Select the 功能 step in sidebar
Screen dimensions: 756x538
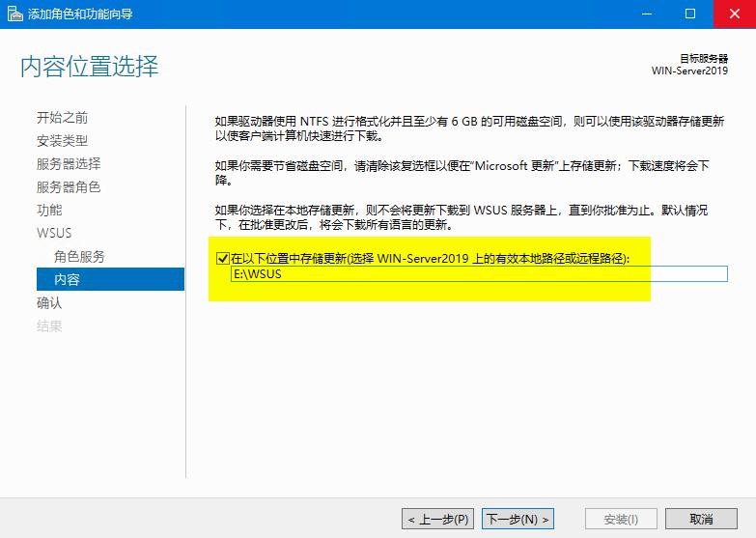coord(49,211)
